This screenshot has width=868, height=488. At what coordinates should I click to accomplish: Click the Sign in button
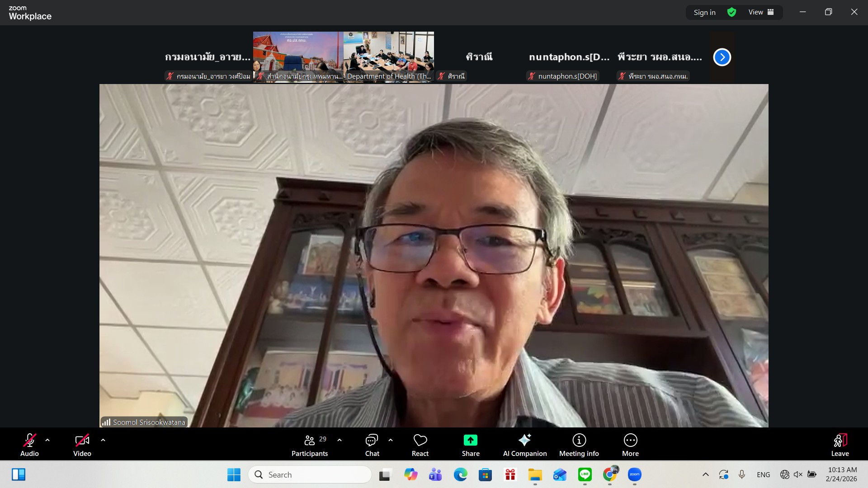click(x=704, y=12)
